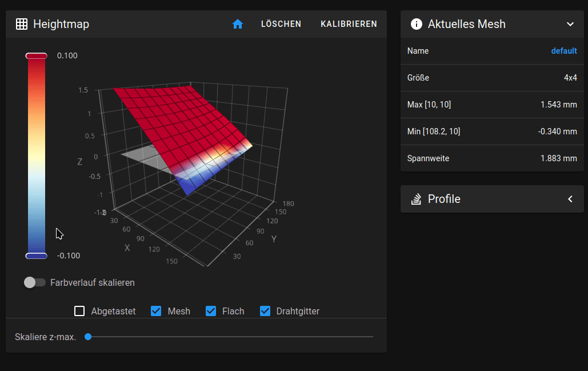The height and width of the screenshot is (371, 588).
Task: Click the Spannweite row label
Action: (x=428, y=158)
